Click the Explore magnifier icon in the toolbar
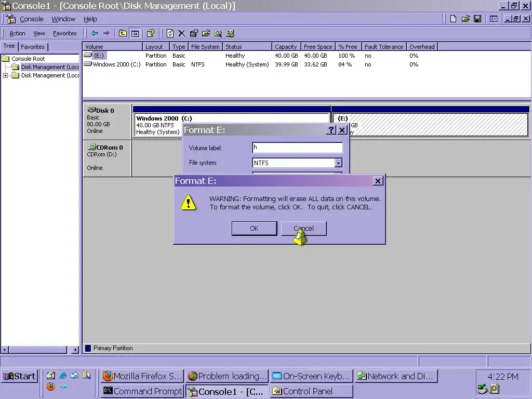The width and height of the screenshot is (532, 399). 218,33
